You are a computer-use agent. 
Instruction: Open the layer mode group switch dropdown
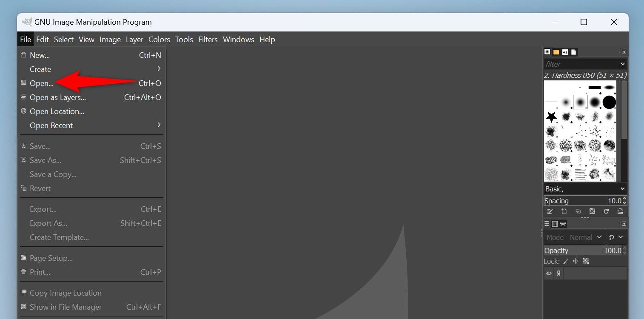pyautogui.click(x=616, y=237)
